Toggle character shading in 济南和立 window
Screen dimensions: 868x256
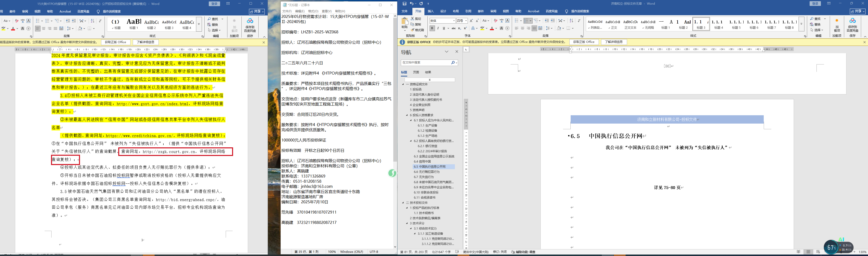click(501, 28)
